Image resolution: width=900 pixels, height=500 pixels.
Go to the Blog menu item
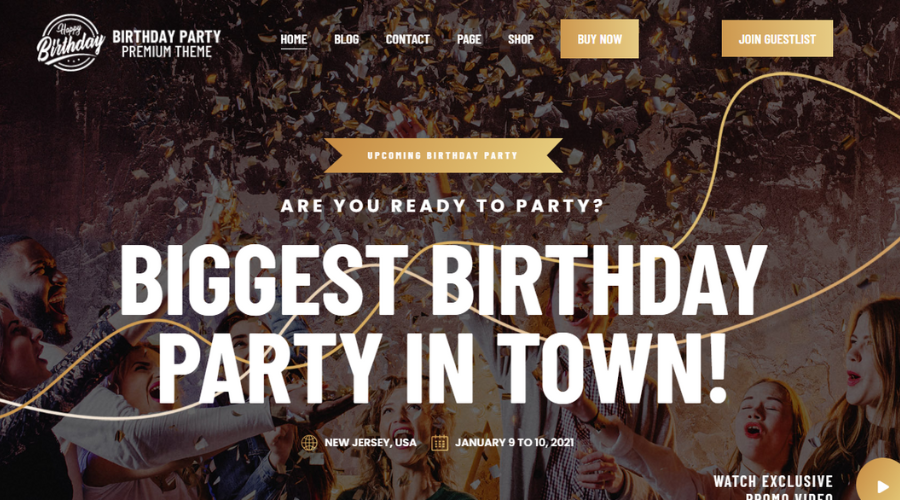[346, 39]
